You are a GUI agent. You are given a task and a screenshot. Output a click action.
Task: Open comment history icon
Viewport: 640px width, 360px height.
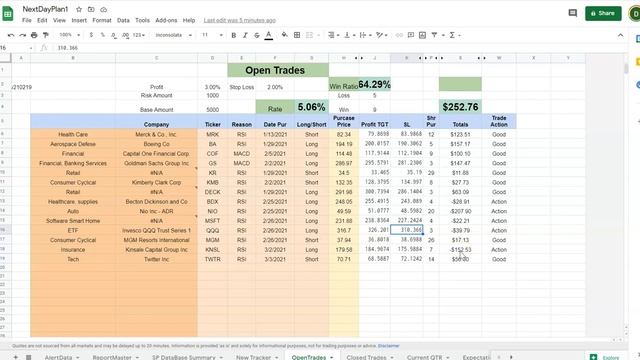point(573,13)
